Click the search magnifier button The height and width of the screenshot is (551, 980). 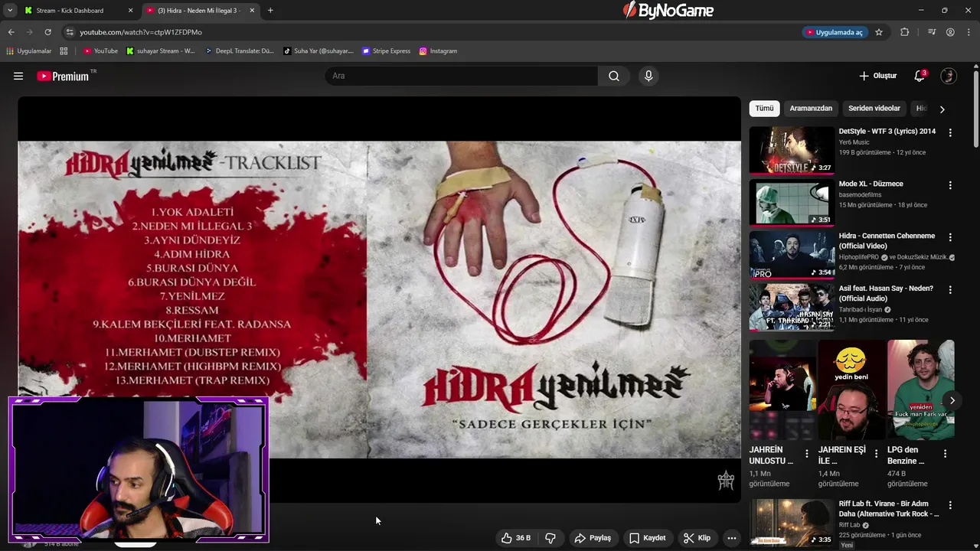[614, 76]
